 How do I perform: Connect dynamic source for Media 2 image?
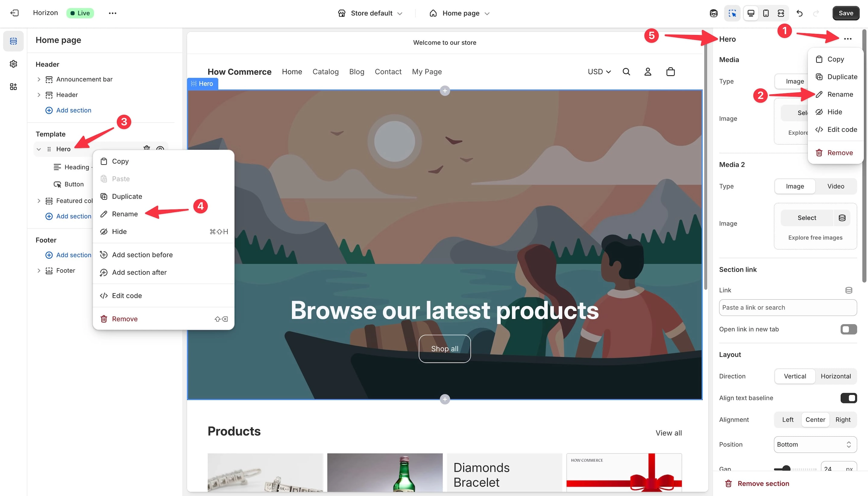click(842, 218)
